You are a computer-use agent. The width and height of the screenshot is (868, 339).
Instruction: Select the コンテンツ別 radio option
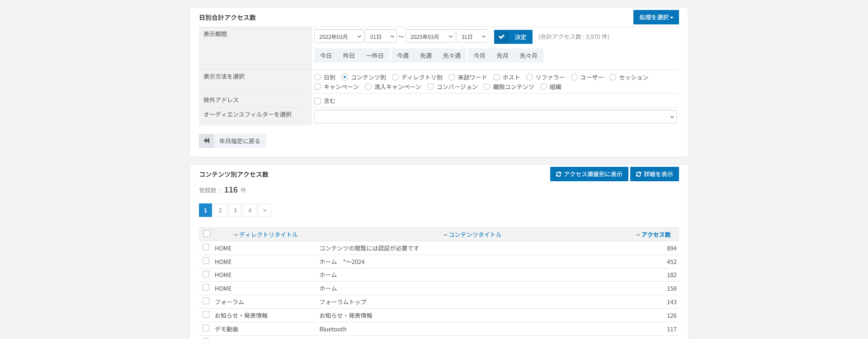344,77
